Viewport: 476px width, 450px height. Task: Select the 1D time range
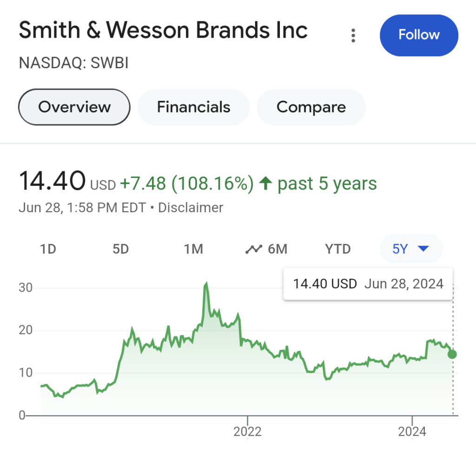click(48, 249)
